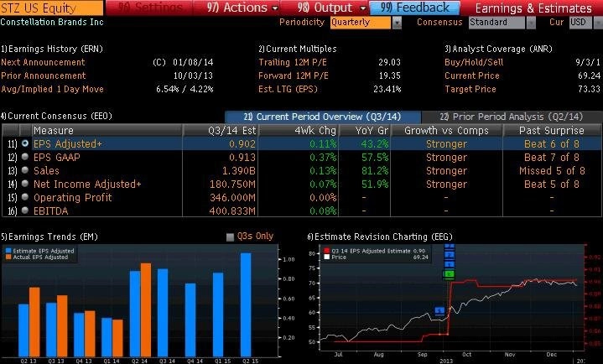The image size is (603, 364).
Task: Toggle the Q3s Only checkbox
Action: [230, 237]
